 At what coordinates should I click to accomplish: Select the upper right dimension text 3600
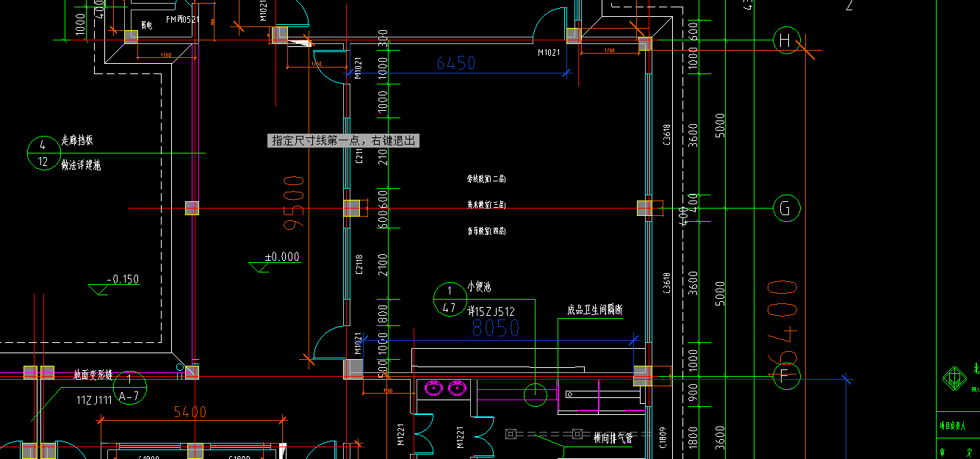[694, 136]
